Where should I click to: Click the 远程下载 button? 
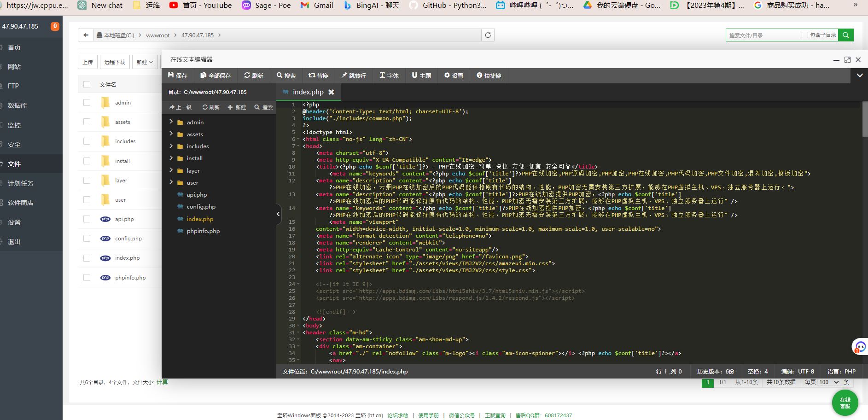pyautogui.click(x=115, y=62)
